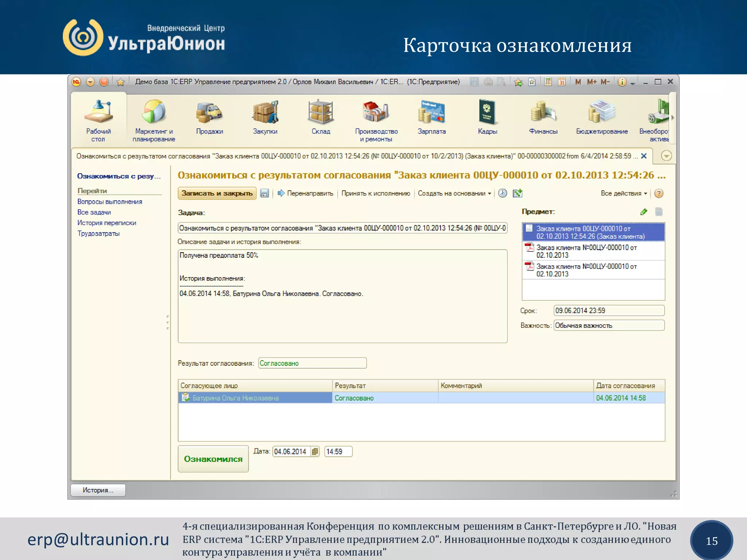Click the time field 14:59

(x=338, y=451)
